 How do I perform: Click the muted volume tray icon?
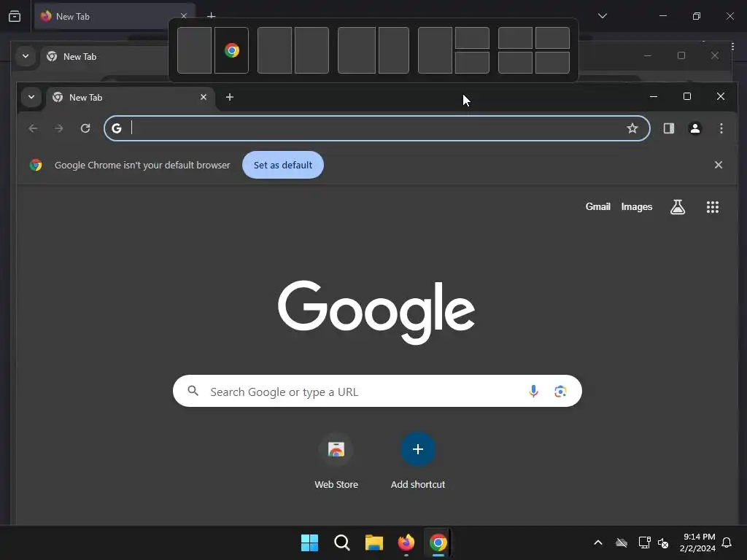tap(662, 542)
